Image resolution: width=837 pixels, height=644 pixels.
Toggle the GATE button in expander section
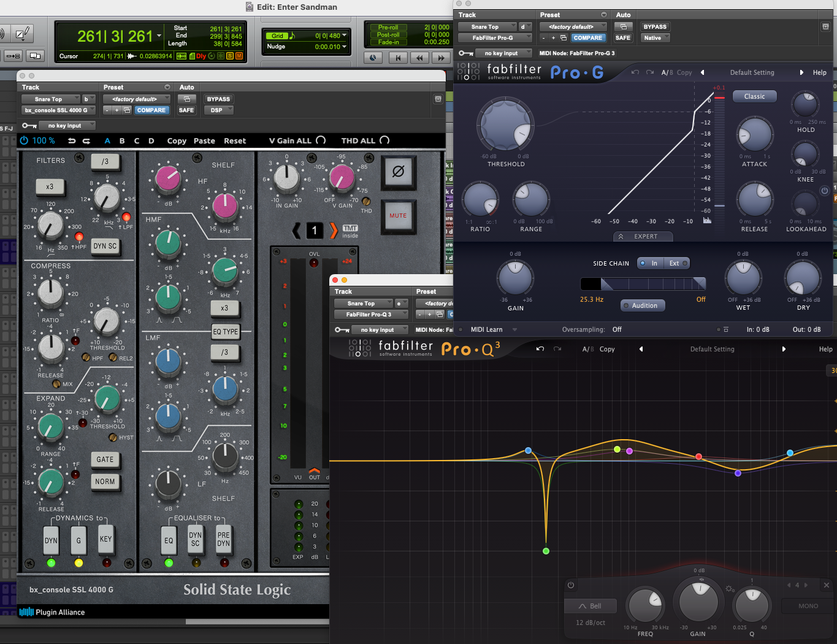pyautogui.click(x=105, y=459)
